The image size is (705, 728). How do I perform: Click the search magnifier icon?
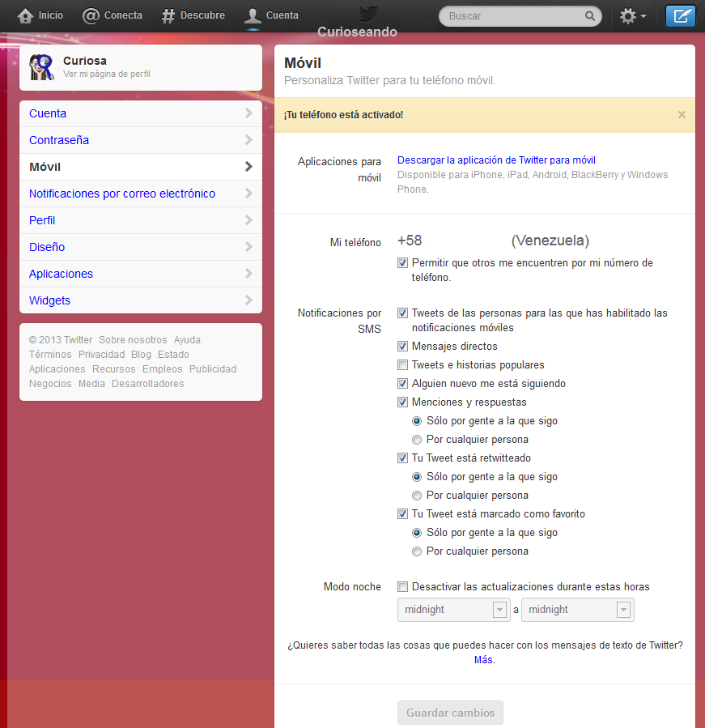click(589, 15)
